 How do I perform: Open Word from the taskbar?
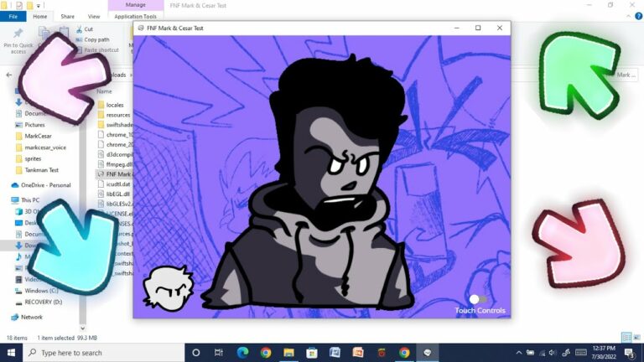[335, 353]
